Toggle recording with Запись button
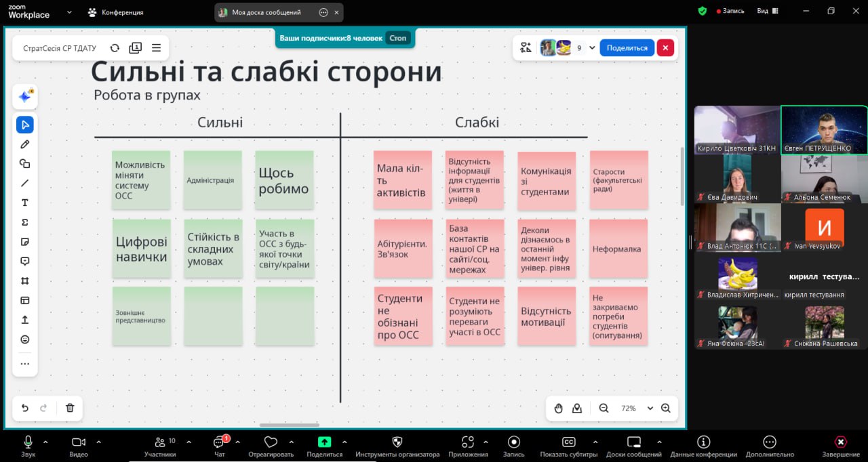 pyautogui.click(x=513, y=445)
